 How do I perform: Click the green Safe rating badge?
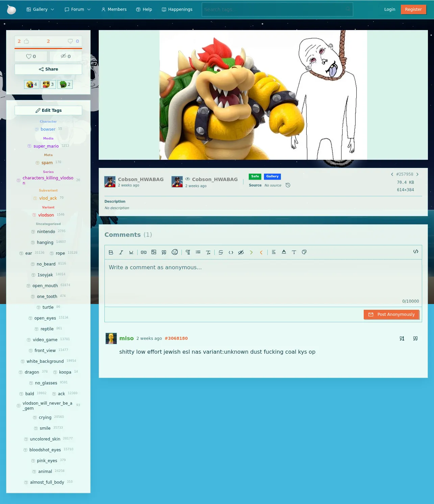click(255, 176)
